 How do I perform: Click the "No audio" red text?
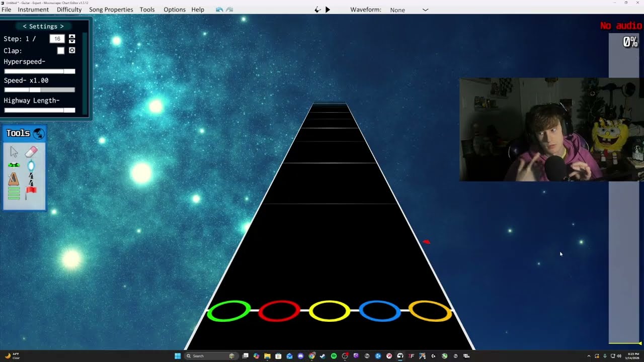621,26
